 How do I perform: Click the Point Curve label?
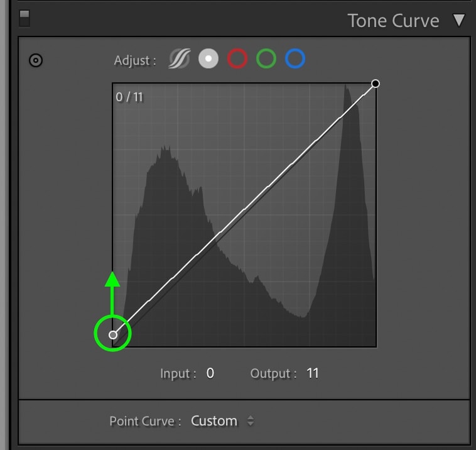145,421
